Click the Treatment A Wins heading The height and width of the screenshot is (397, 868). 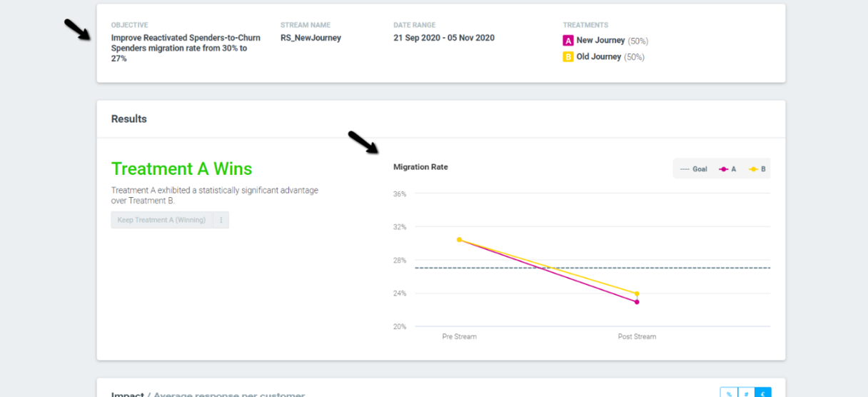point(181,169)
